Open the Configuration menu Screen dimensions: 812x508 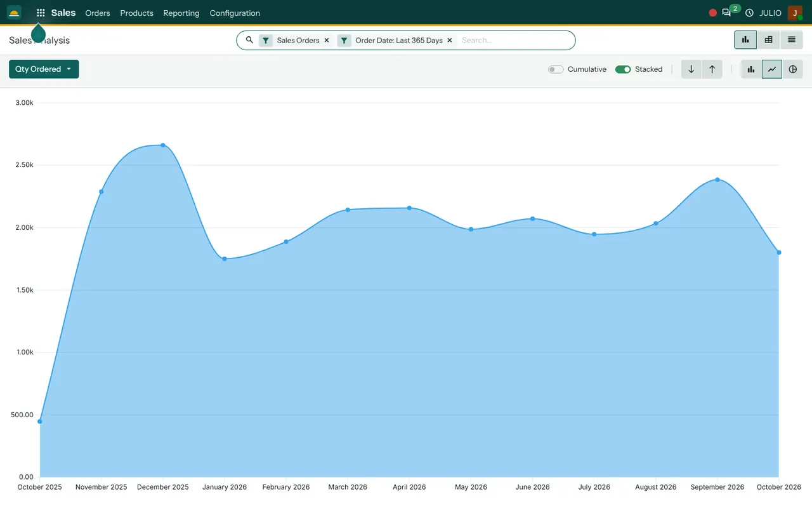[235, 13]
